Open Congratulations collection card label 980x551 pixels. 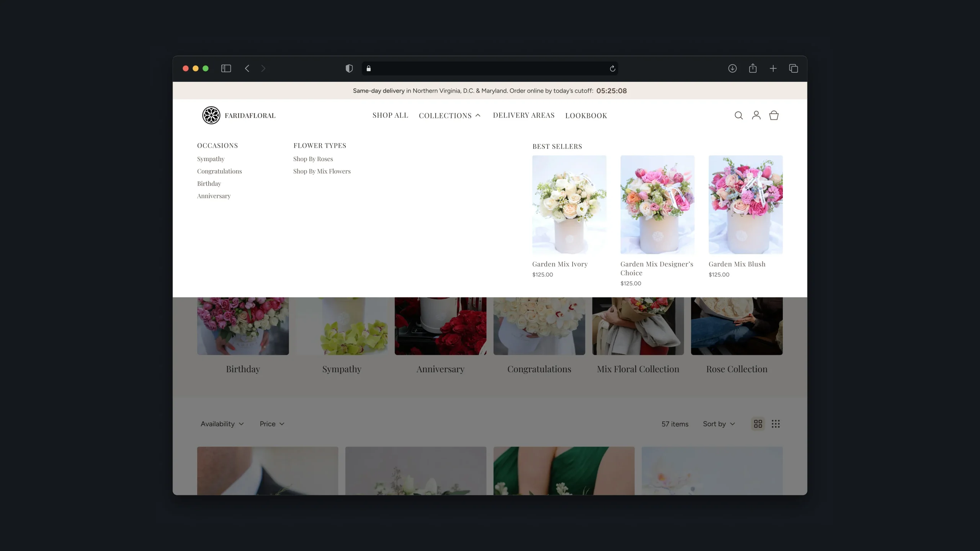[x=539, y=369]
